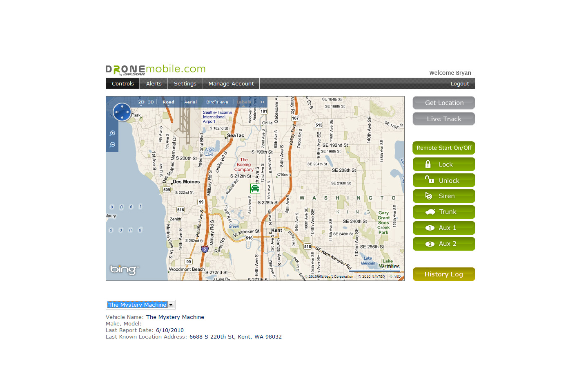Pan the map left with the compass arrow
This screenshot has height=368, width=588.
[116, 112]
